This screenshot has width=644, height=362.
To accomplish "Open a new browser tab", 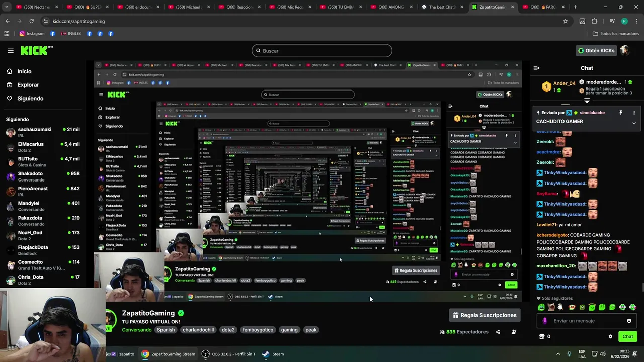I will point(575,7).
